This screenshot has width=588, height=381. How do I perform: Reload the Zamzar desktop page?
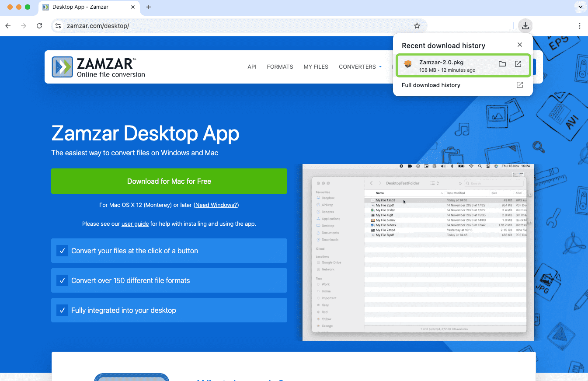(39, 26)
